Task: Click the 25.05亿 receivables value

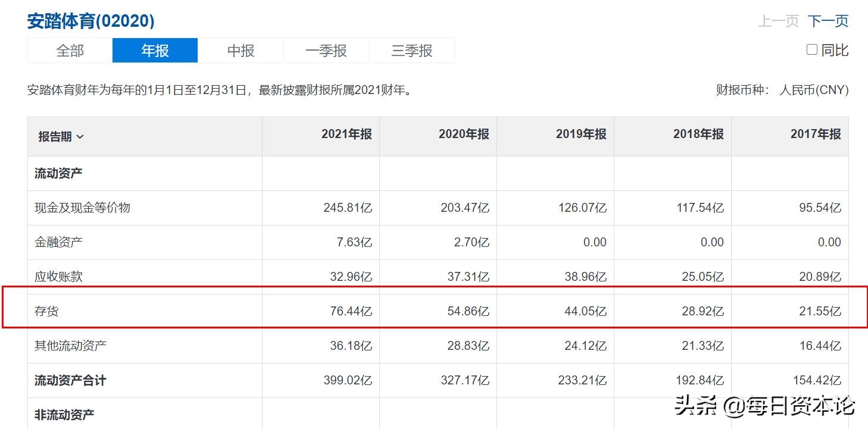Action: tap(703, 277)
